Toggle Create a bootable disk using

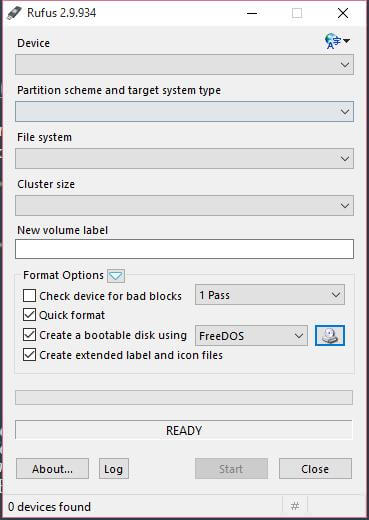[29, 335]
